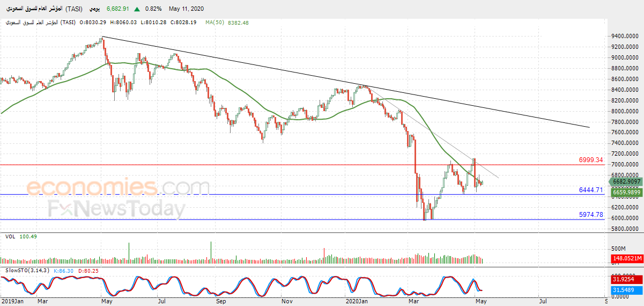
Task: Click the 6999.34 resistance level label
Action: [x=591, y=160]
